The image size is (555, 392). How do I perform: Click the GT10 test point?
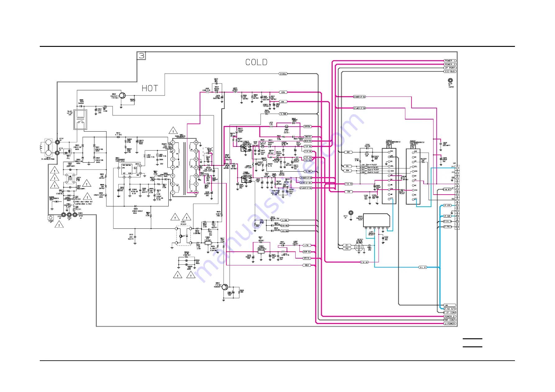(x=450, y=80)
